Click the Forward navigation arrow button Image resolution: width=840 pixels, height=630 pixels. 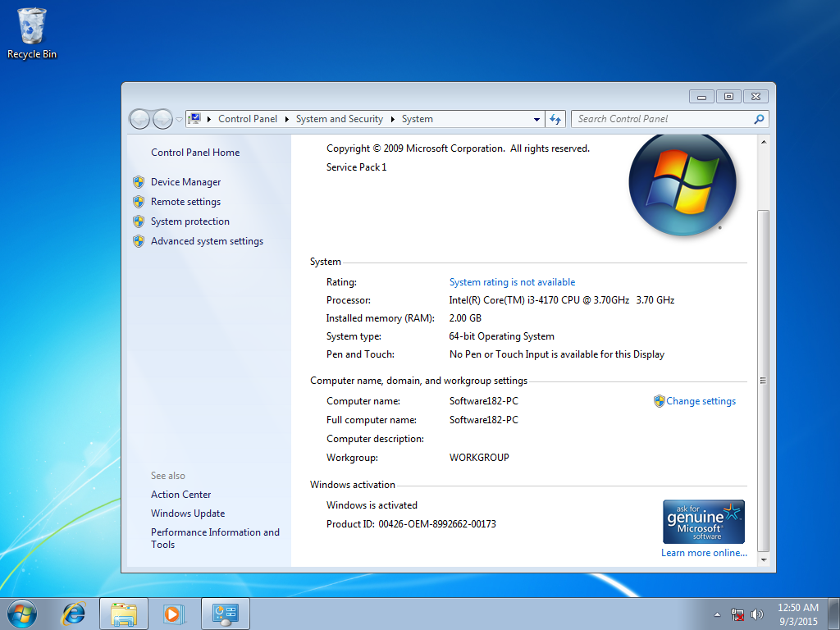pyautogui.click(x=162, y=119)
